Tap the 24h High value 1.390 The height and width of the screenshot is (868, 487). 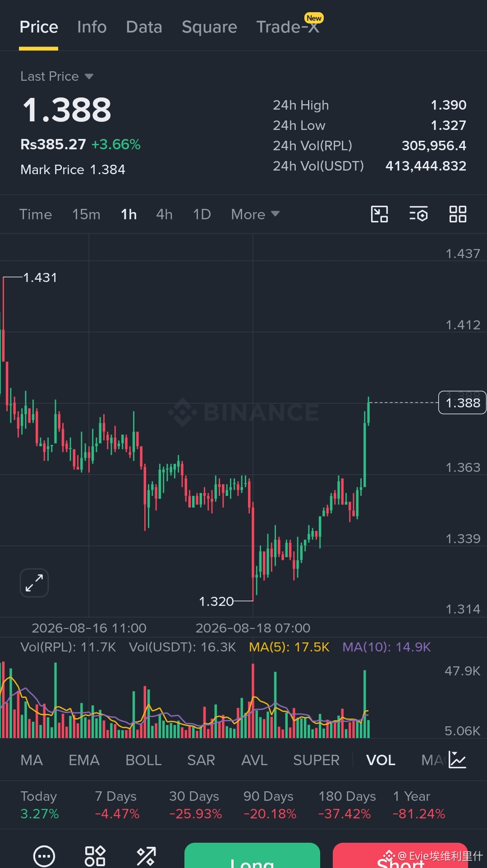pyautogui.click(x=449, y=105)
